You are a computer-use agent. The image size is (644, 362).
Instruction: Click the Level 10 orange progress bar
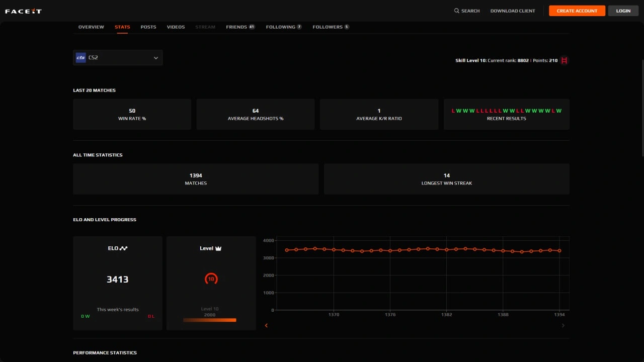pos(210,320)
